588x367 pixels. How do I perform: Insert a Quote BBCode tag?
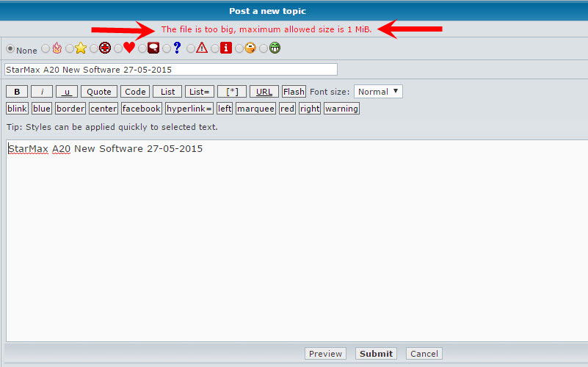(x=99, y=92)
